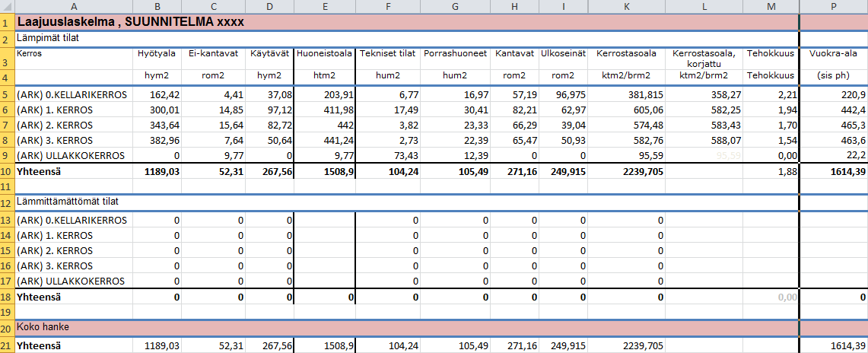
Task: Click cell value 17,49
Action: [x=388, y=110]
